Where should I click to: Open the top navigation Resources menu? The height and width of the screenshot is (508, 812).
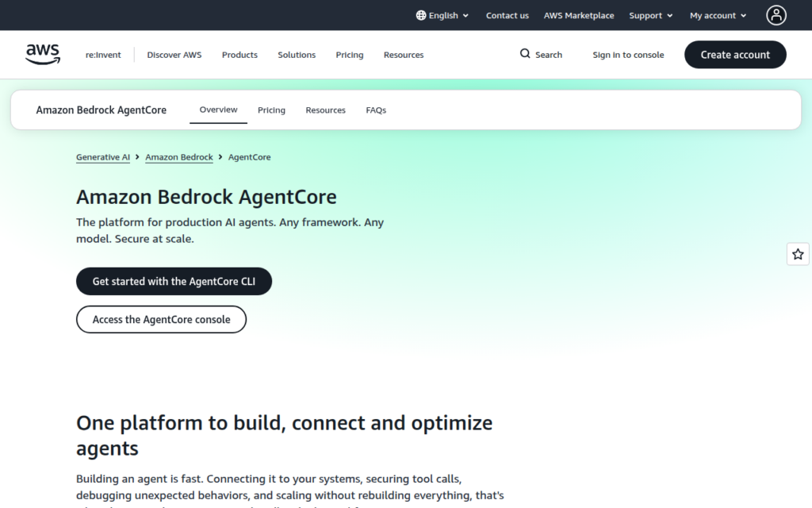click(404, 55)
